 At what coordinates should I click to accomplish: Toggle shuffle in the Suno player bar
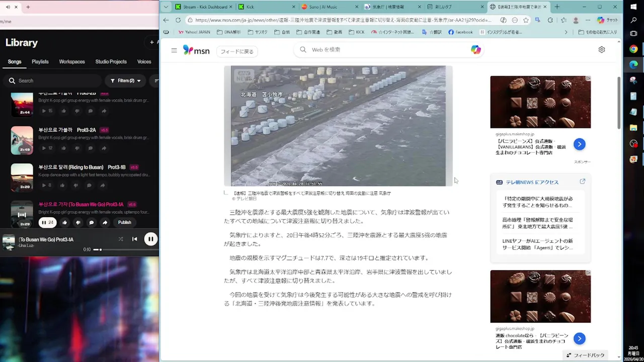pos(121,239)
